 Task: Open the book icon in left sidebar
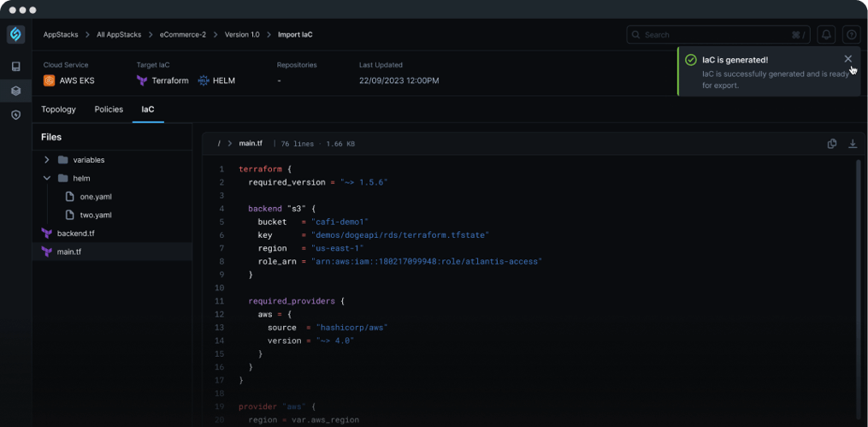(x=15, y=67)
